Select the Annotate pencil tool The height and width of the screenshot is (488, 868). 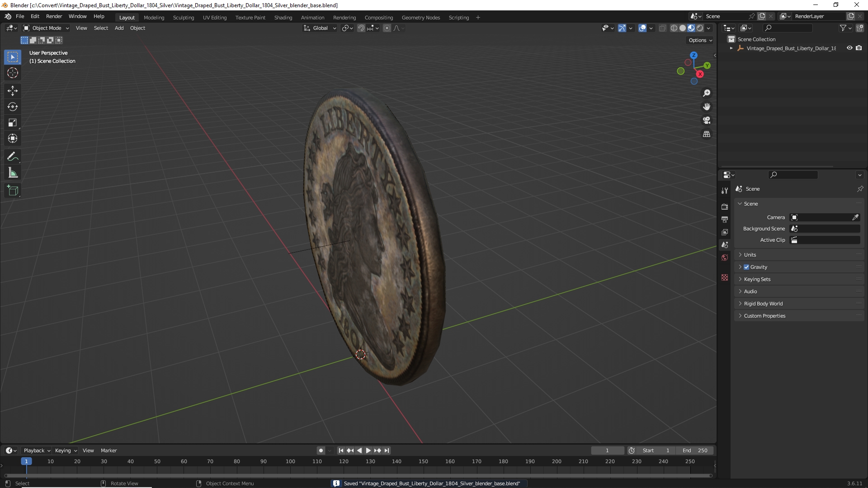pos(13,157)
